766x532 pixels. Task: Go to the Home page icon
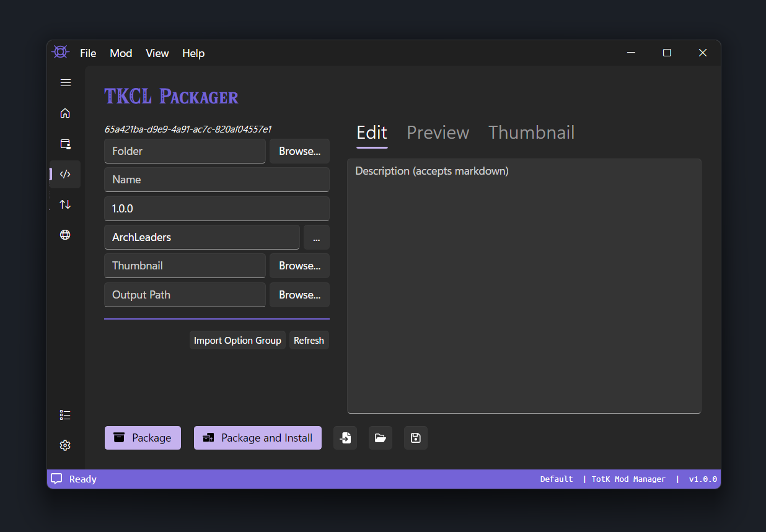click(65, 113)
